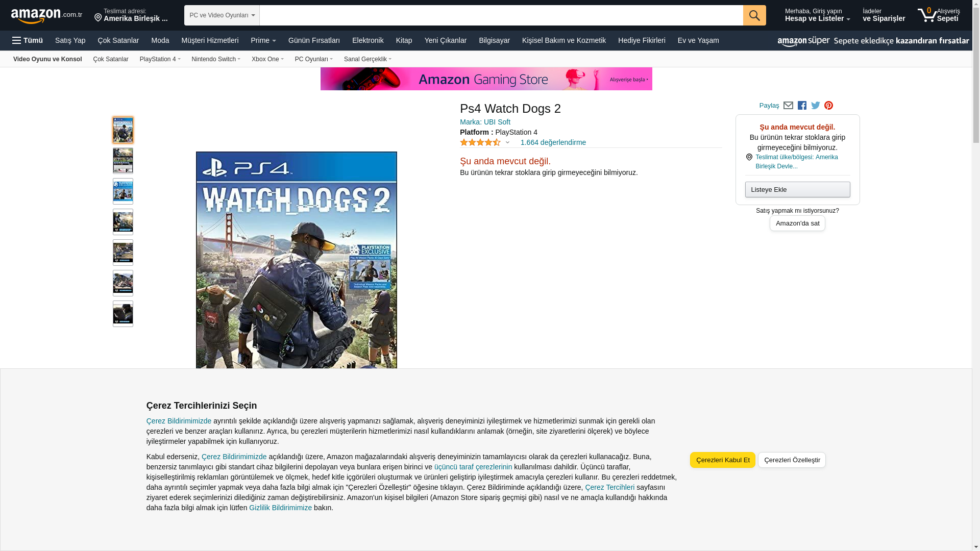Open star rating breakdown dropdown arrow
Image resolution: width=980 pixels, height=551 pixels.
[507, 143]
